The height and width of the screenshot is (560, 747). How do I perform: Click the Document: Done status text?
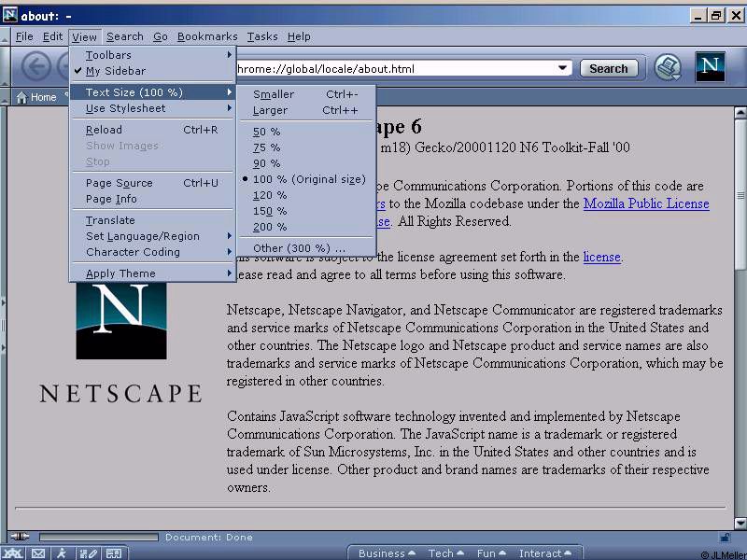[208, 538]
